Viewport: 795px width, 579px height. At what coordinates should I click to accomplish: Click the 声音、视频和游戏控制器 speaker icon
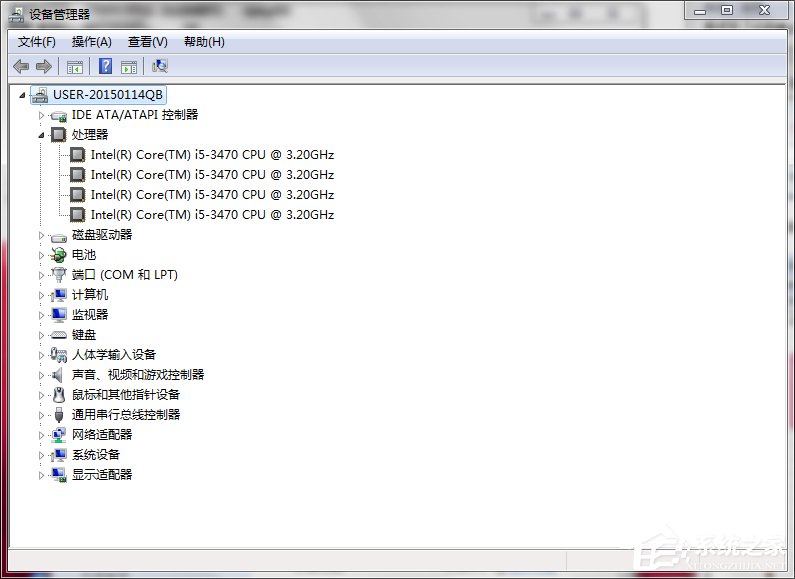click(x=58, y=375)
